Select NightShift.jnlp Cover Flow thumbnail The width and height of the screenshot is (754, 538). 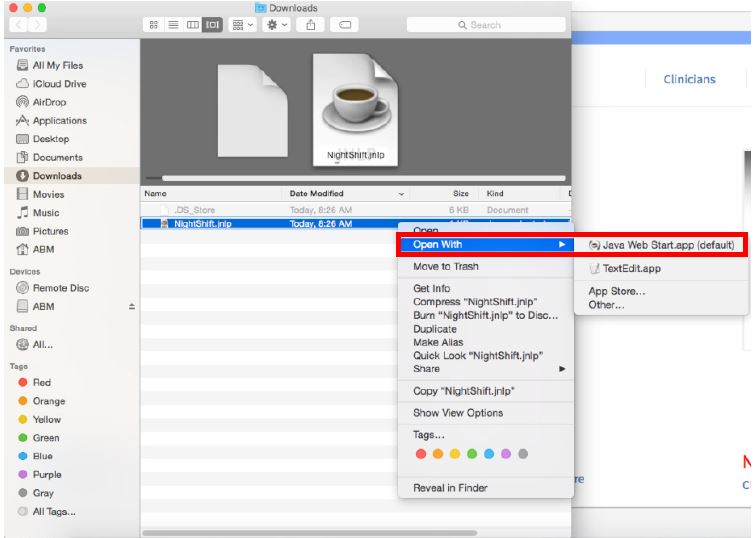[355, 110]
